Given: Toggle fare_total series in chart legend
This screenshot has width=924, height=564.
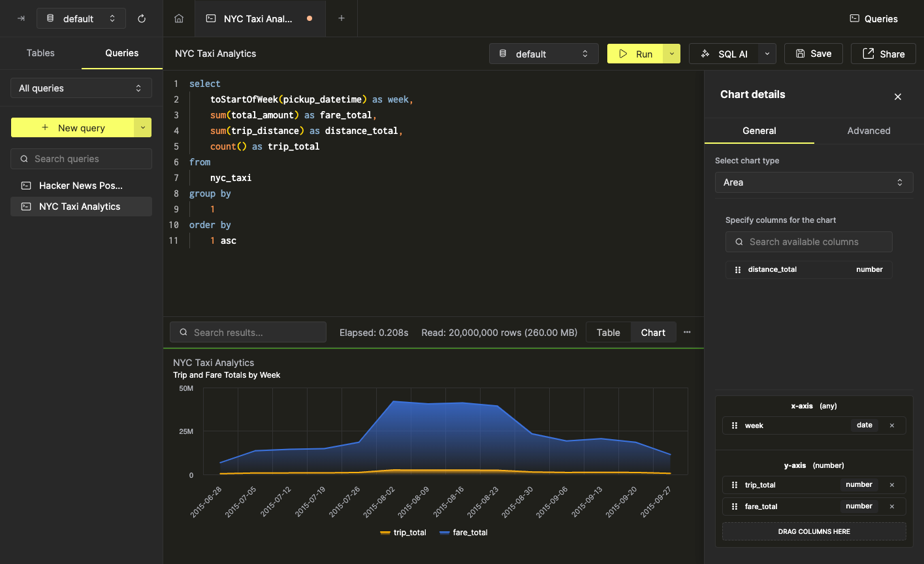Looking at the screenshot, I should [x=464, y=533].
